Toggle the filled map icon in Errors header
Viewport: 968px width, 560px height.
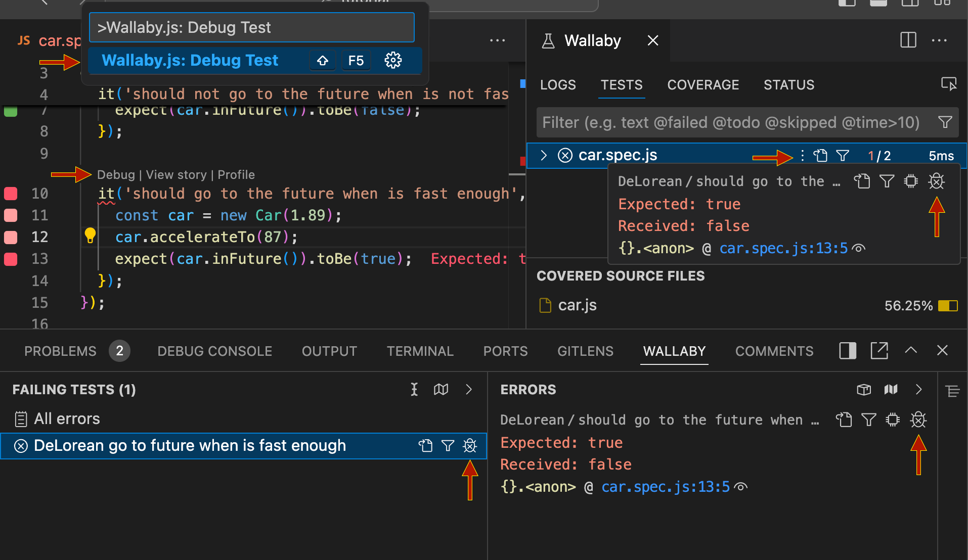(x=891, y=389)
